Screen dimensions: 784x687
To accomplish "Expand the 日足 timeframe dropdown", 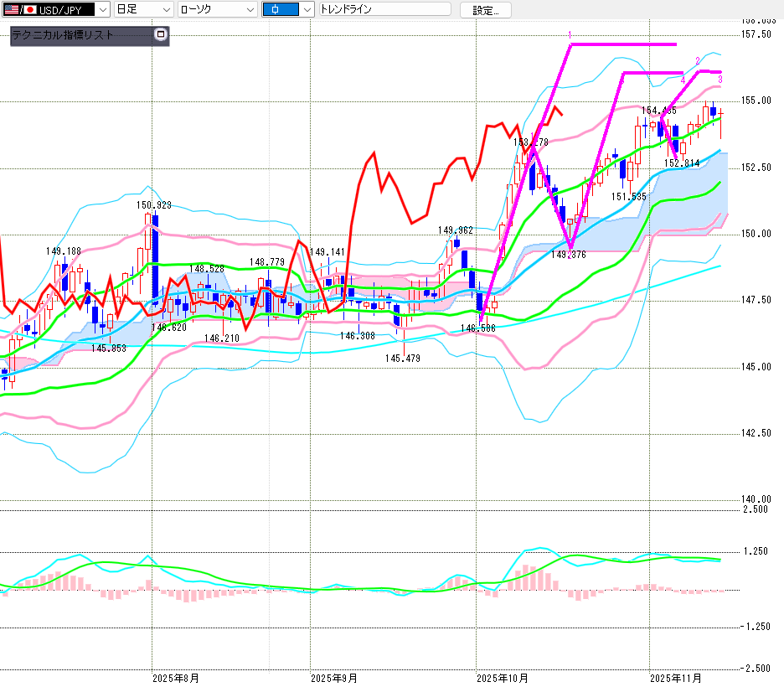I will (x=166, y=10).
